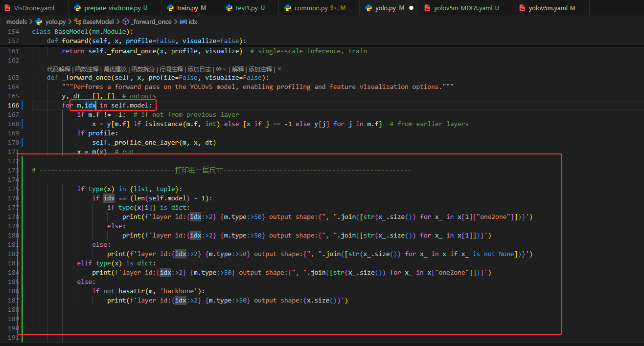Click the idx variable symbol icon in breadcrumb
Image resolution: width=644 pixels, height=346 pixels.
tap(183, 22)
